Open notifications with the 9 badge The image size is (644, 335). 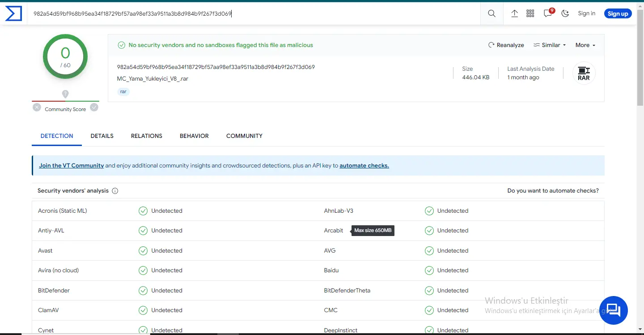(x=548, y=13)
